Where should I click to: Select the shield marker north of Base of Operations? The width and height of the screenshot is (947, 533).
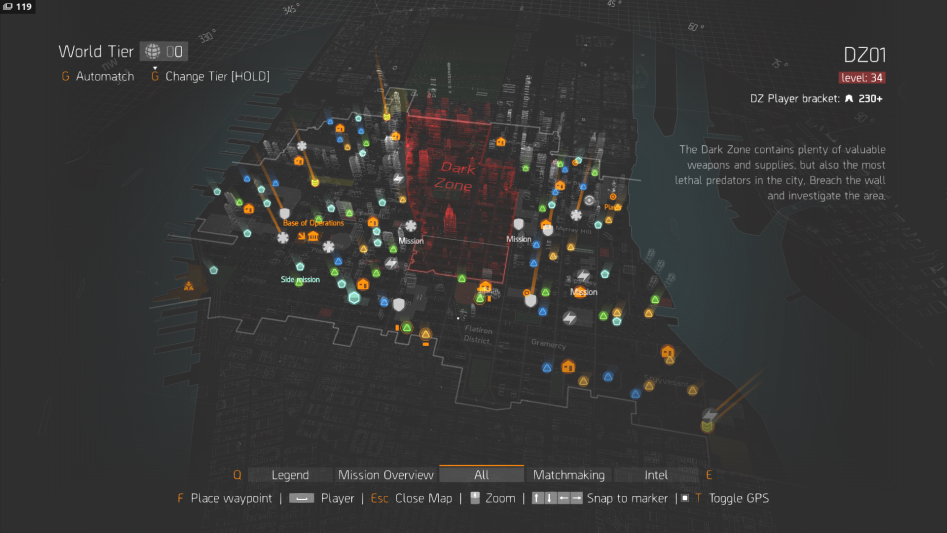point(284,213)
